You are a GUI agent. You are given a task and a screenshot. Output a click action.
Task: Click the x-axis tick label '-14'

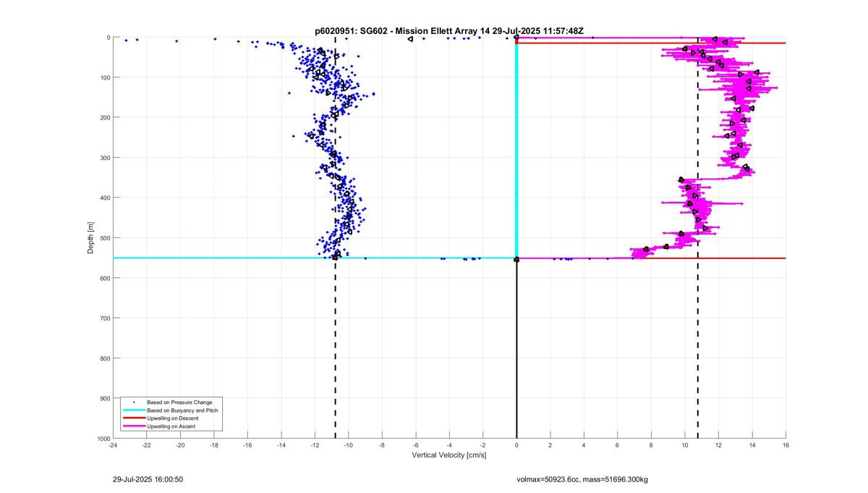tap(281, 446)
